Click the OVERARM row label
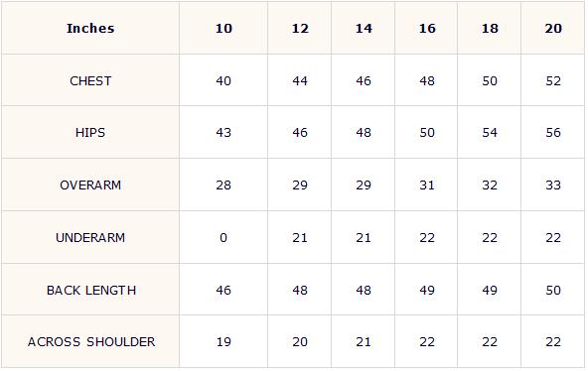 click(90, 185)
